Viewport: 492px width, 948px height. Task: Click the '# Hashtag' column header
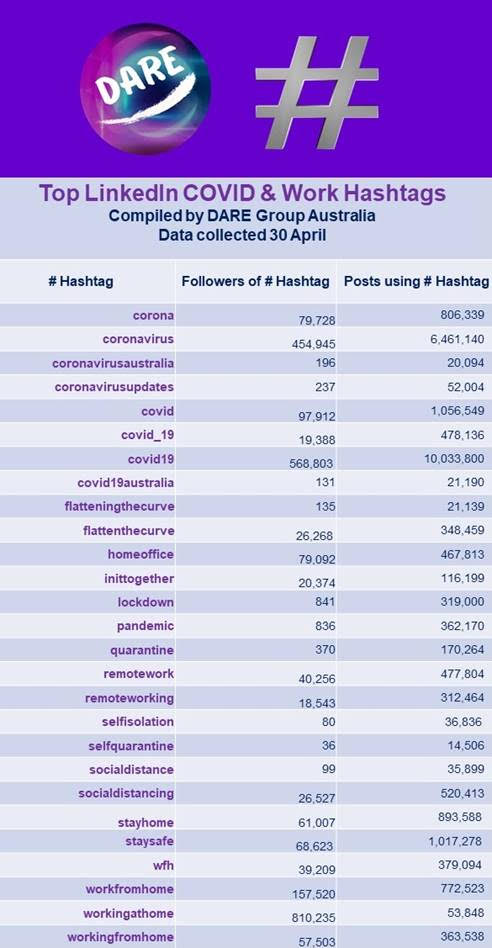coord(80,281)
